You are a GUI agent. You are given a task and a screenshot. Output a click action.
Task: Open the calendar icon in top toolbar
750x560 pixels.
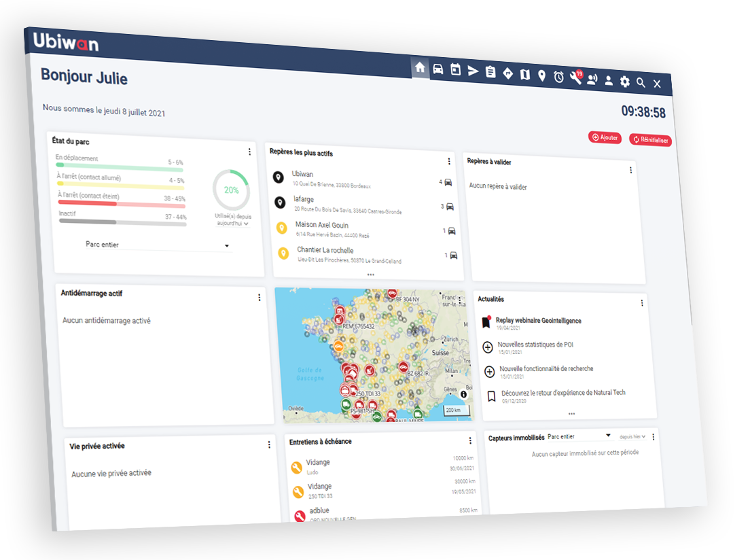coord(456,70)
